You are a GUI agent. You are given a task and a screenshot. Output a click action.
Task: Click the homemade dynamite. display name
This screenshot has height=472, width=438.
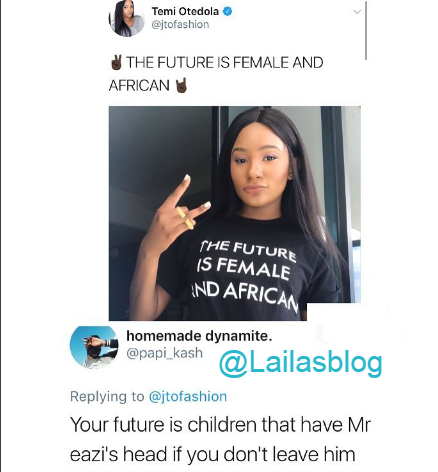click(x=199, y=336)
